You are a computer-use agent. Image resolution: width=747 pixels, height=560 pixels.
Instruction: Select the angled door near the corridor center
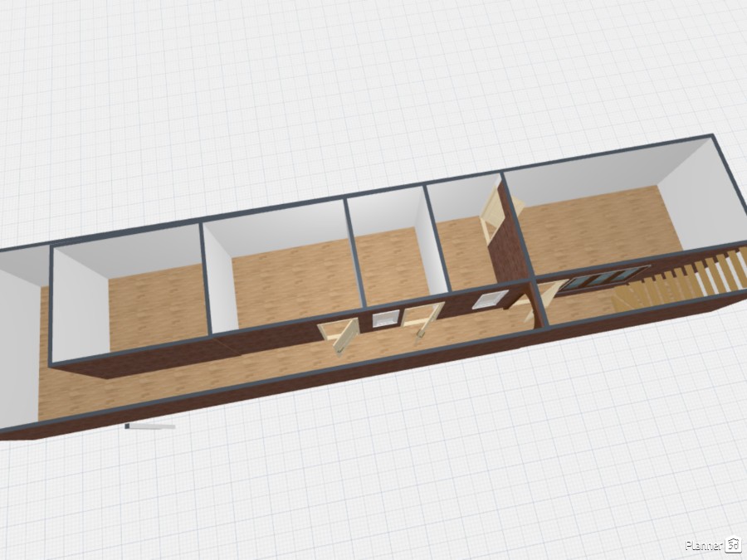tap(423, 319)
